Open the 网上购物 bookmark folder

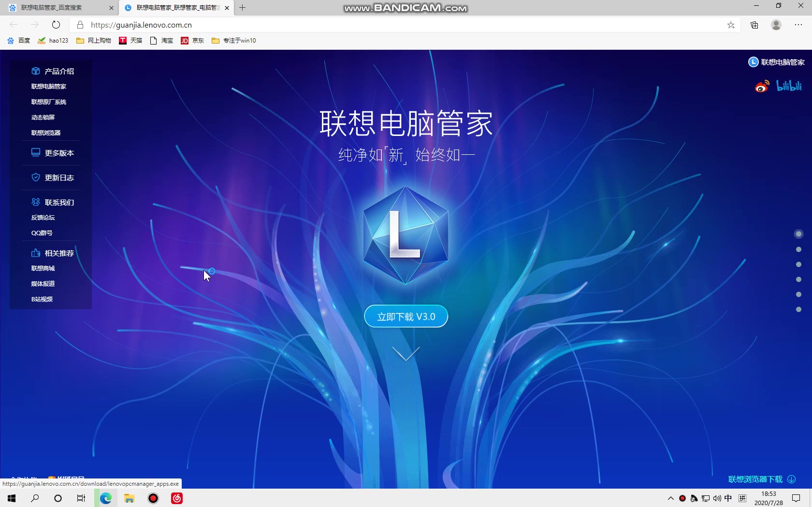pyautogui.click(x=94, y=41)
